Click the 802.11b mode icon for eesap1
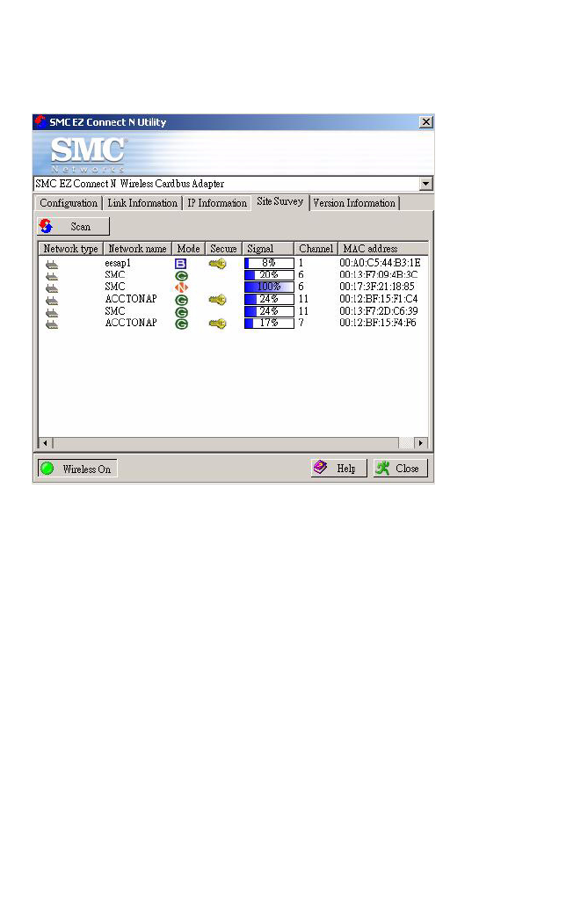Viewport: 588px width, 917px height. pos(181,264)
